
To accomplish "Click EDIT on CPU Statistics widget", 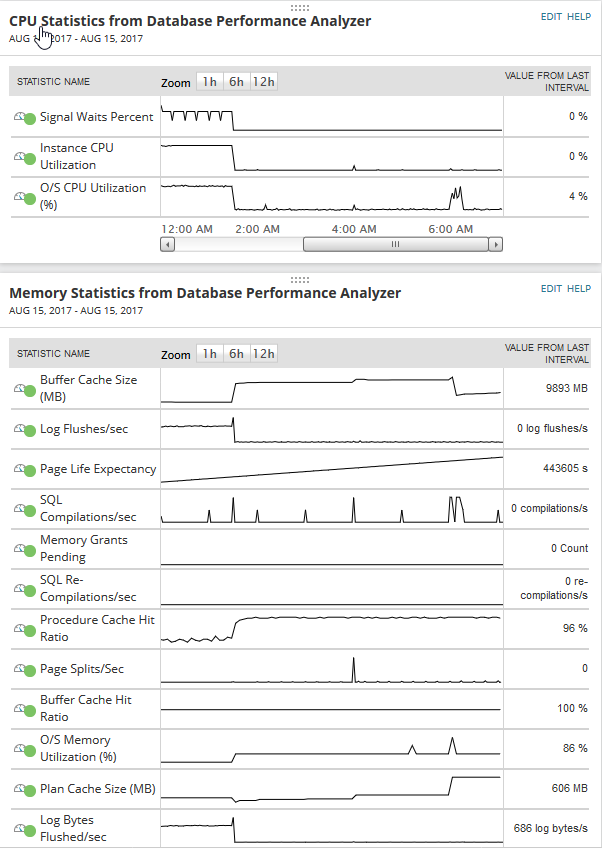I will click(551, 17).
